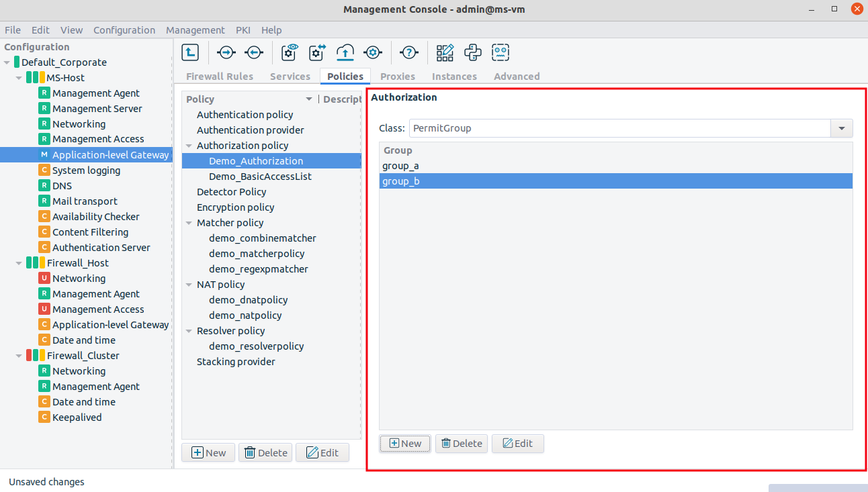Click the orange C icon beside Content Filtering
868x492 pixels.
click(x=44, y=232)
